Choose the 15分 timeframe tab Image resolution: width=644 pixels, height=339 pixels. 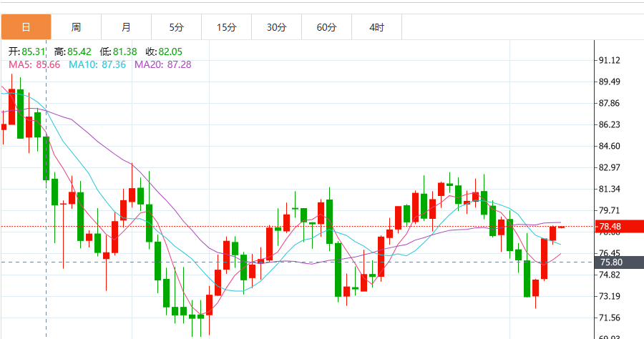pyautogui.click(x=226, y=27)
